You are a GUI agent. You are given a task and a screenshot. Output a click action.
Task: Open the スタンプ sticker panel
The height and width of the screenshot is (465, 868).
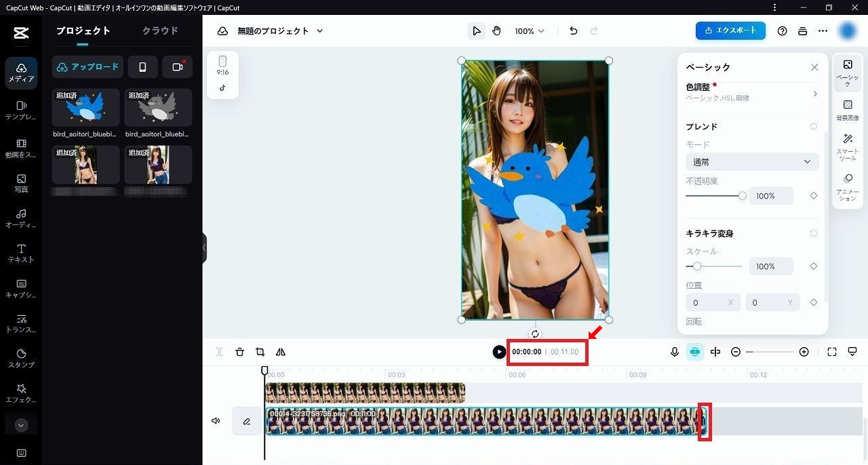(21, 358)
